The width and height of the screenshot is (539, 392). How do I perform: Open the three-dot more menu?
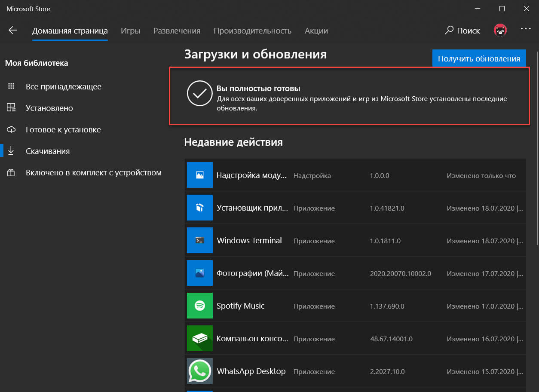tap(526, 29)
